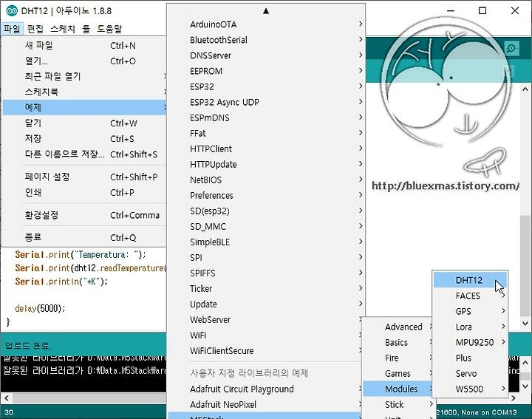Select Servo module example
Image resolution: width=532 pixels, height=419 pixels.
470,373
